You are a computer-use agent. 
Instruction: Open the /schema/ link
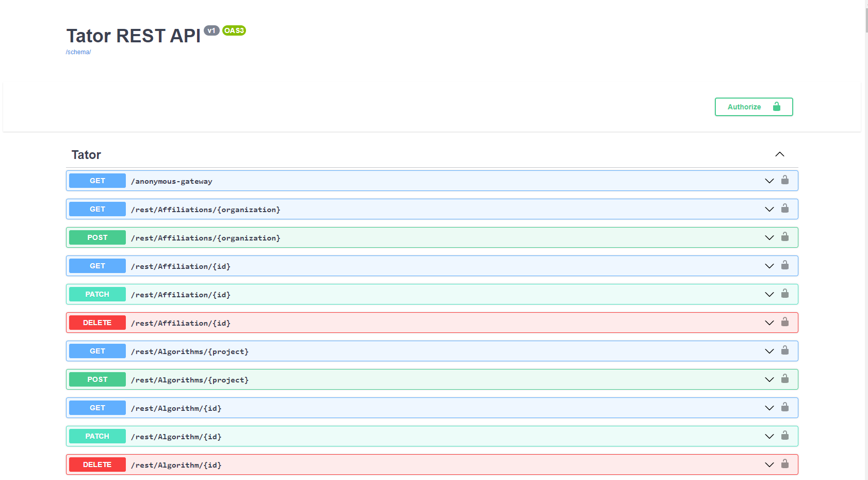[x=78, y=52]
